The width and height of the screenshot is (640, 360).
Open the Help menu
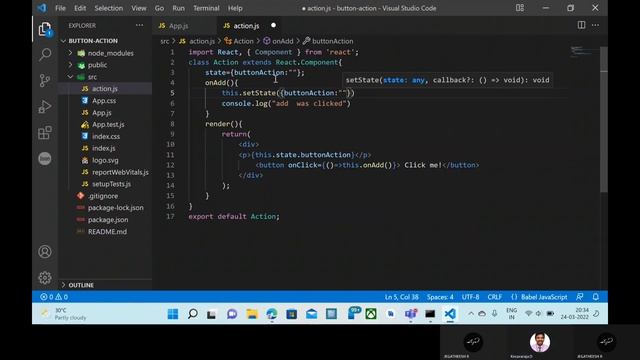pyautogui.click(x=235, y=8)
